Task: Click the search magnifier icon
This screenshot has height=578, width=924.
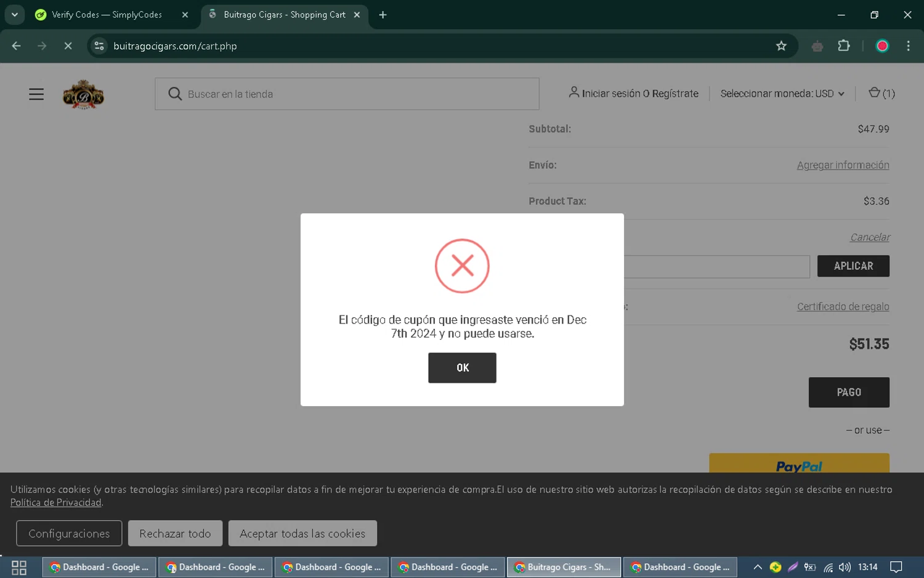Action: tap(175, 94)
